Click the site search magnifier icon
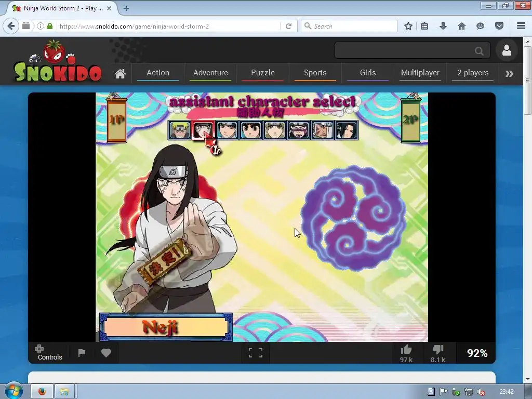This screenshot has height=399, width=532. 479,51
